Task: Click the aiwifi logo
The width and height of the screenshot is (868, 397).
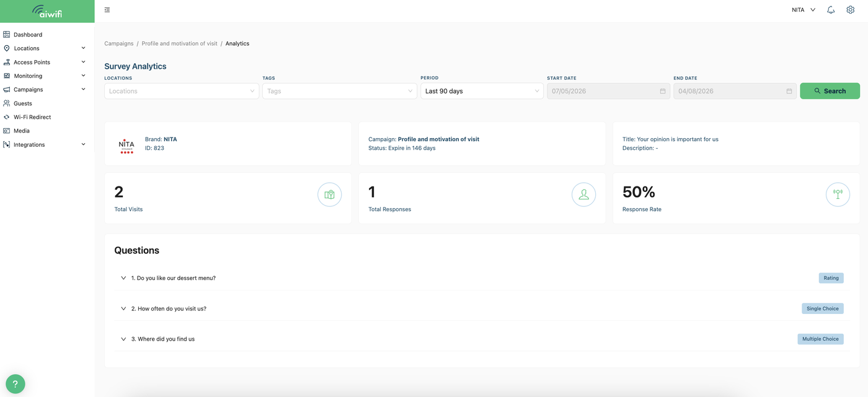Action: click(47, 11)
